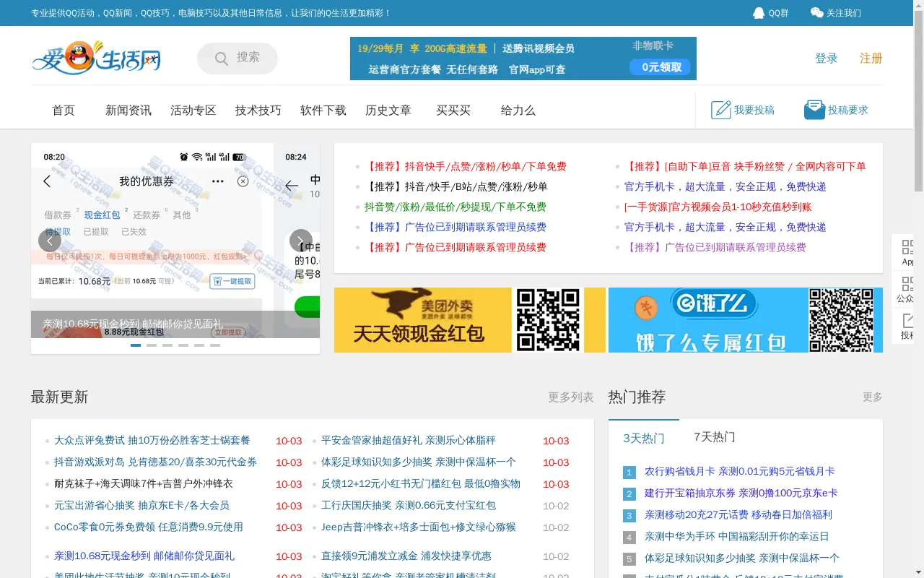Click the 我要投稿 pencil icon

tap(721, 110)
